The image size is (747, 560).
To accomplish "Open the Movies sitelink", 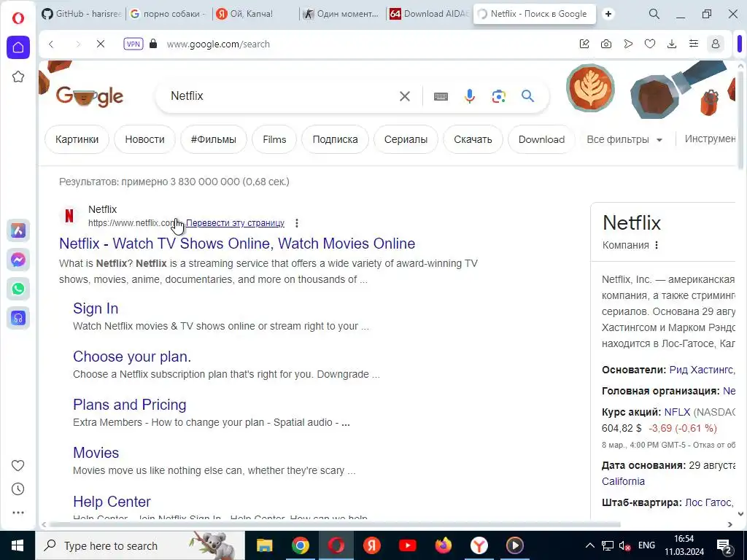I will [96, 453].
